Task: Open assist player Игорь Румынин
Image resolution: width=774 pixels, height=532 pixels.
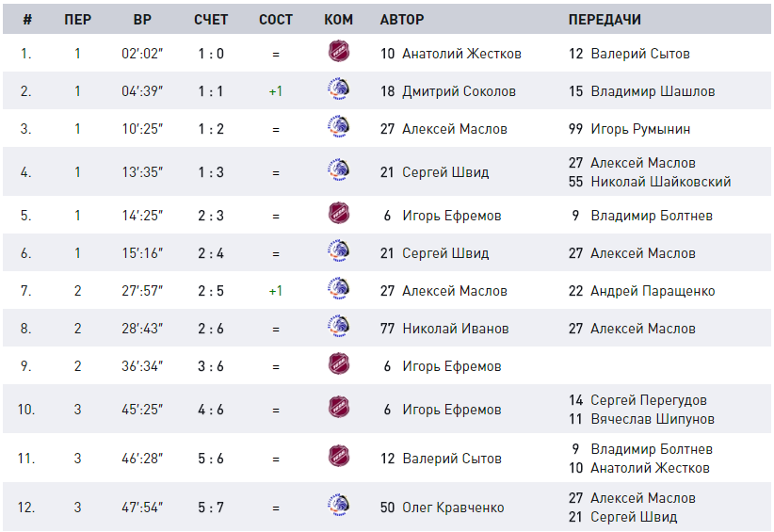Action: [640, 129]
